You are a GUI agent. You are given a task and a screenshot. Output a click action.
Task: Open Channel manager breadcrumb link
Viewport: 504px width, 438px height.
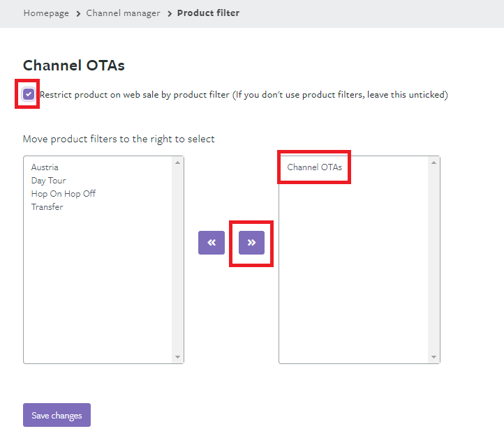pos(123,13)
